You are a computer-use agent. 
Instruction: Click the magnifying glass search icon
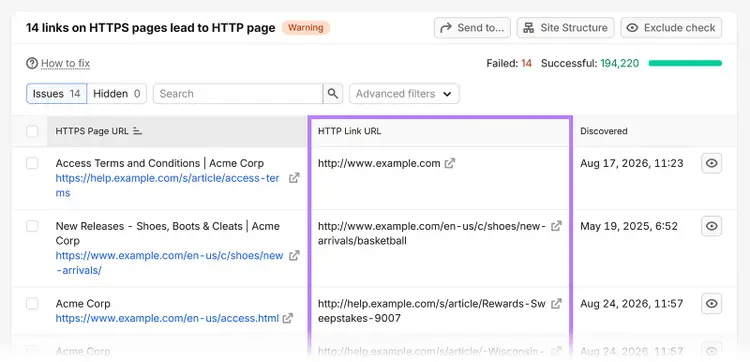[x=333, y=94]
